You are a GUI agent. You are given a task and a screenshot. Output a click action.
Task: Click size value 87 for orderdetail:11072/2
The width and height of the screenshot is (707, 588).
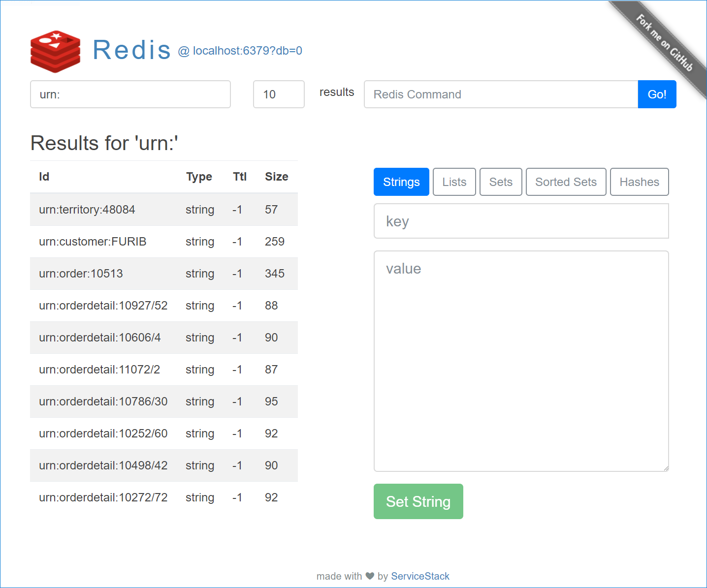271,370
